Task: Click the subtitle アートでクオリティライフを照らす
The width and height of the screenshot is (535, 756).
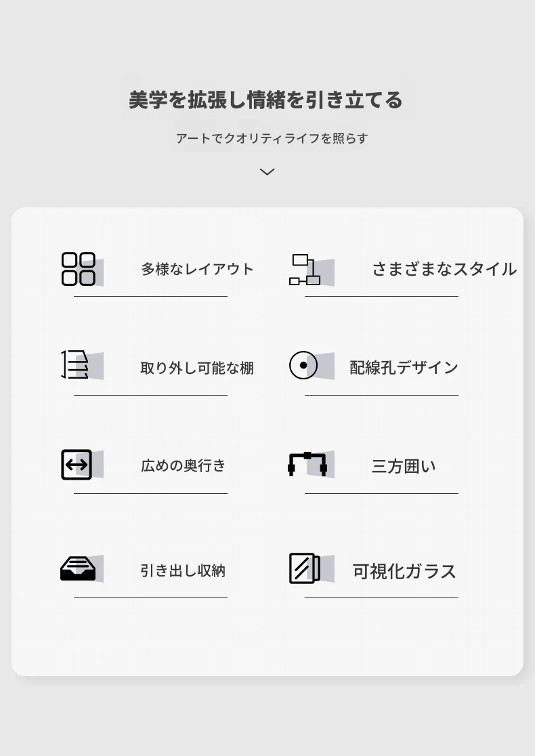Action: tap(272, 138)
